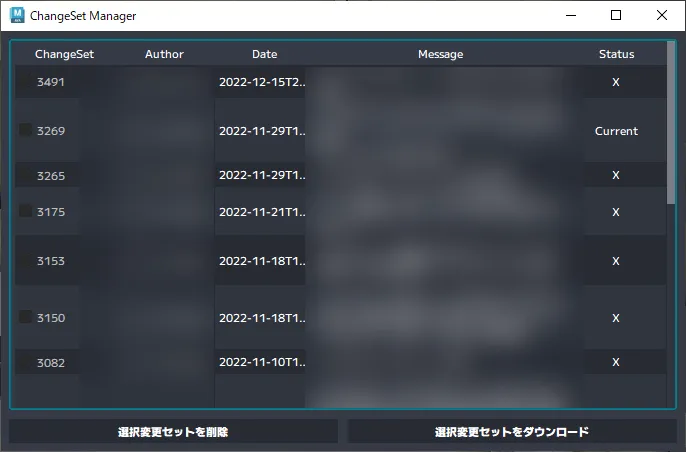The image size is (686, 452).
Task: Tick the checkbox for changeset 3491
Action: (x=25, y=81)
